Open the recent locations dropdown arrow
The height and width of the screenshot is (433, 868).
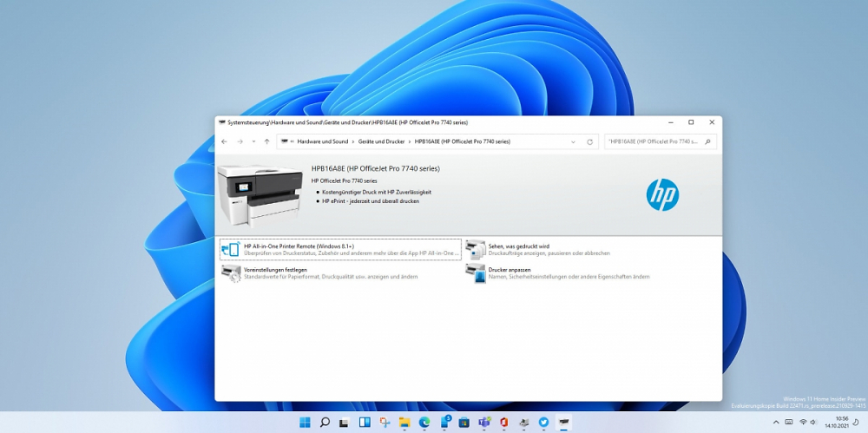coord(253,141)
